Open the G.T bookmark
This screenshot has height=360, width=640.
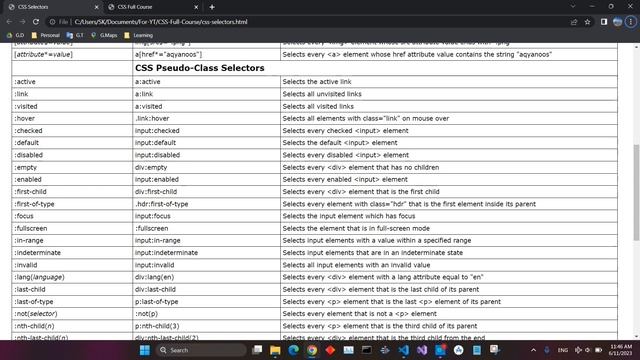click(75, 35)
